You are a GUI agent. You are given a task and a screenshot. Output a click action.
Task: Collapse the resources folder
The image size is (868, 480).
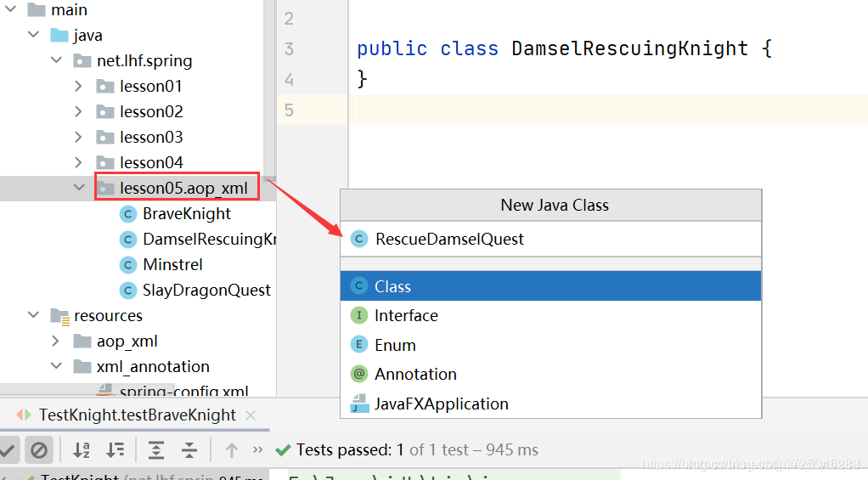pyautogui.click(x=33, y=314)
